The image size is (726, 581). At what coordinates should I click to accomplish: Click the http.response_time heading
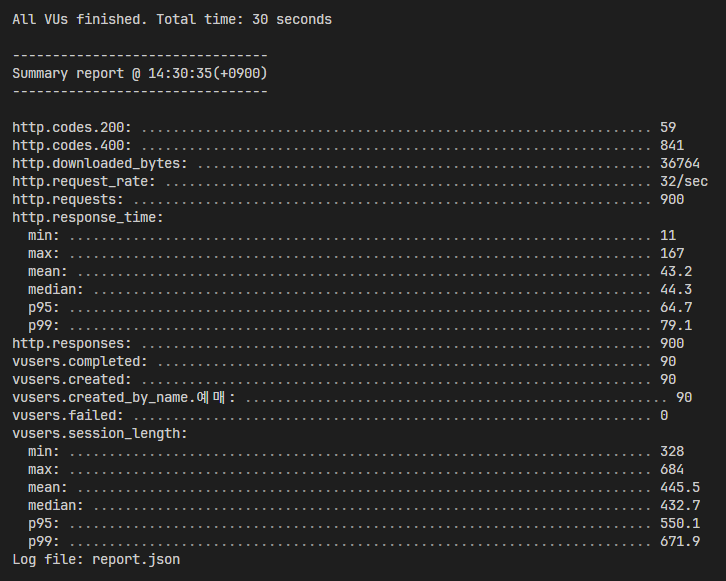[x=88, y=218]
